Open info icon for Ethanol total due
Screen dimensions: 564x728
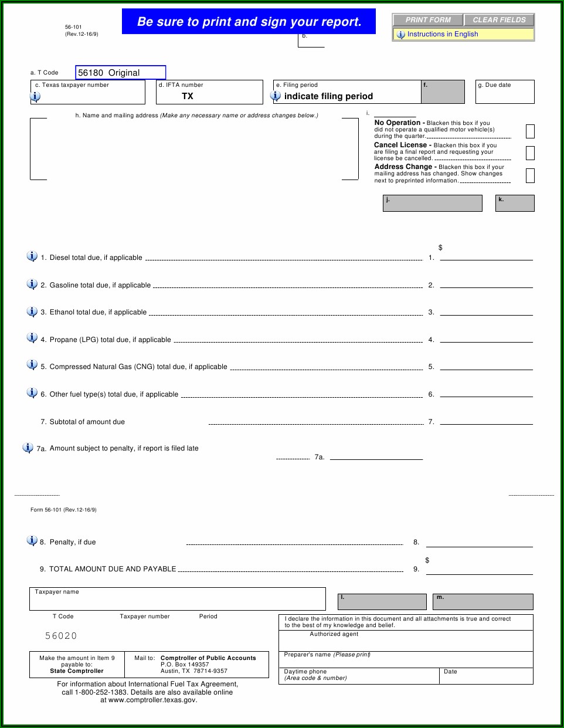point(32,311)
